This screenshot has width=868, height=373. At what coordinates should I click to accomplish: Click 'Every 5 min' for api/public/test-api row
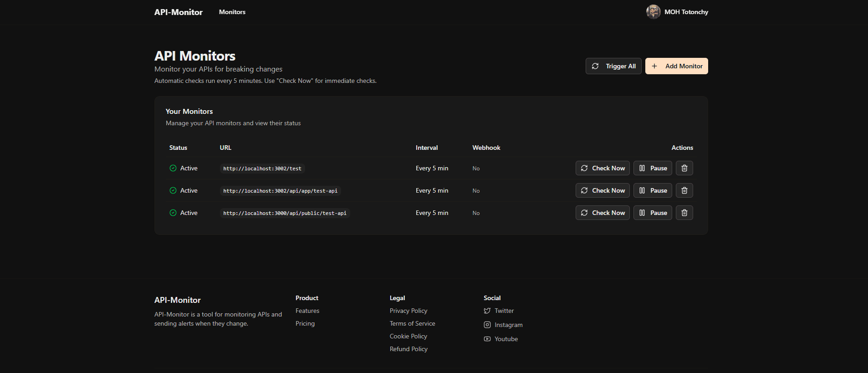(x=432, y=213)
